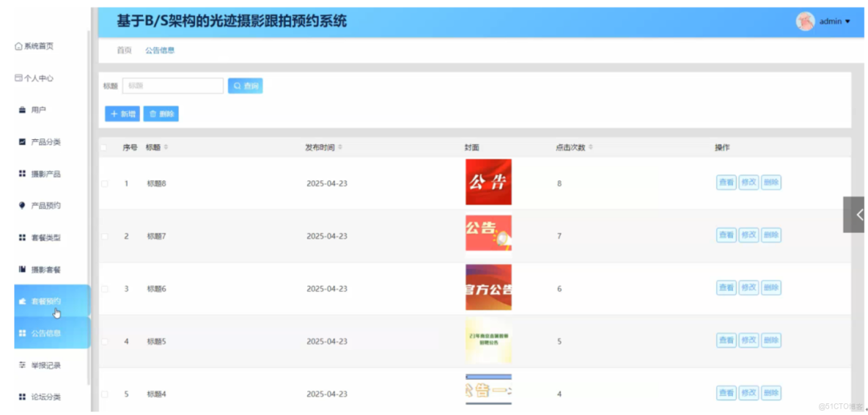Open the yellow cover image of 标题5
The image size is (868, 415).
[488, 340]
